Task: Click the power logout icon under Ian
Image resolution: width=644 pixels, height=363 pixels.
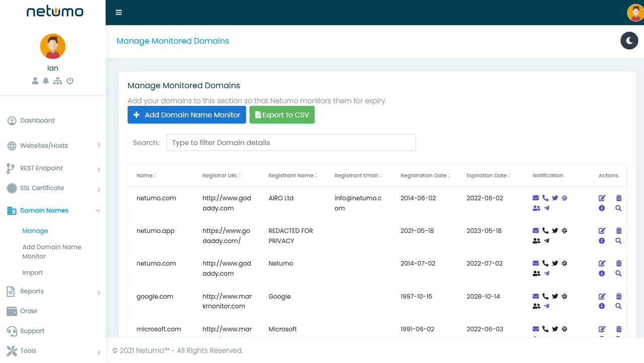Action: tap(70, 81)
